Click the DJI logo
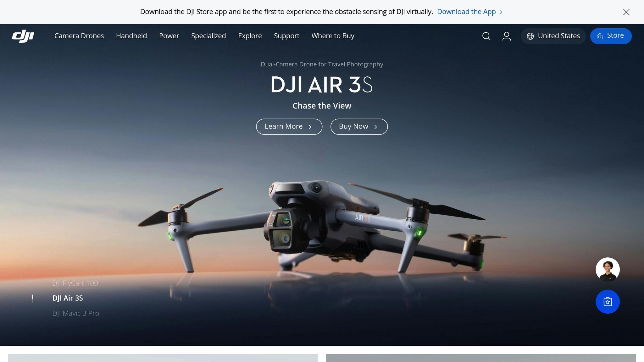 [23, 36]
